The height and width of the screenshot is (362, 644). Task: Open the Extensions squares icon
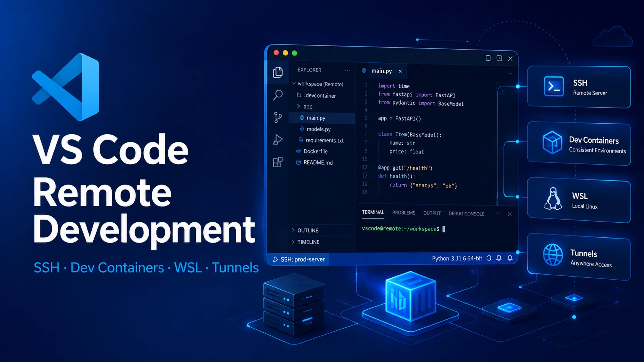[278, 162]
